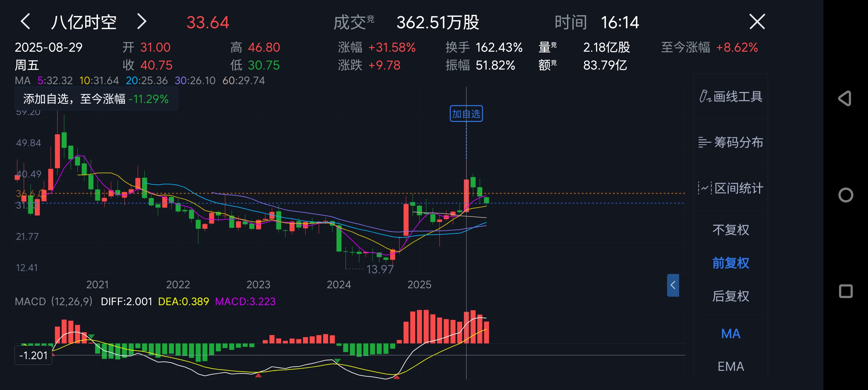
Task: Switch to EMA indicator tab
Action: pos(730,366)
